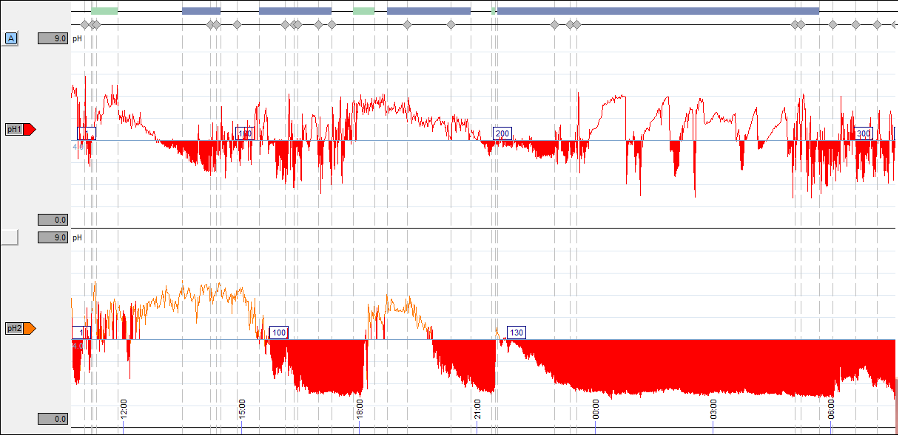Select the longest blue period bar

[657, 10]
